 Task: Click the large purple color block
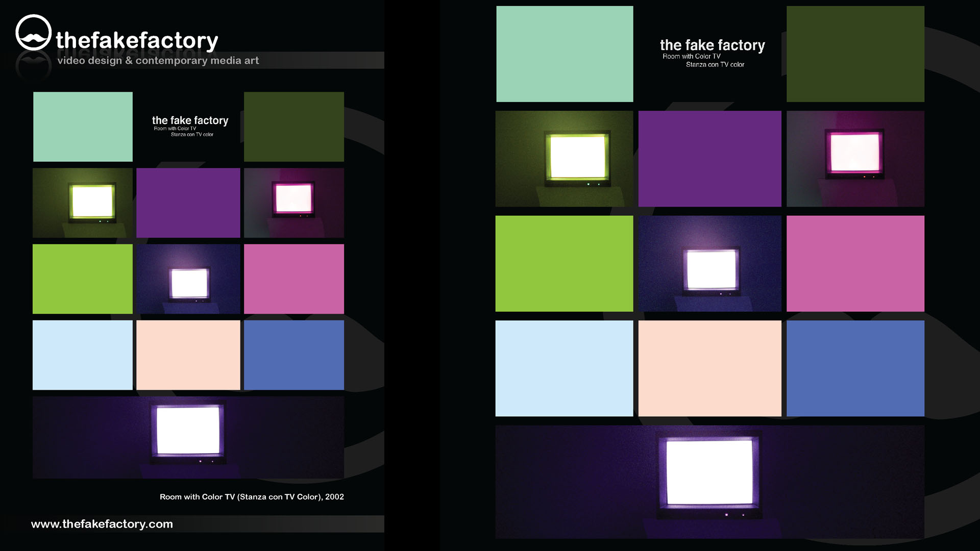click(709, 159)
